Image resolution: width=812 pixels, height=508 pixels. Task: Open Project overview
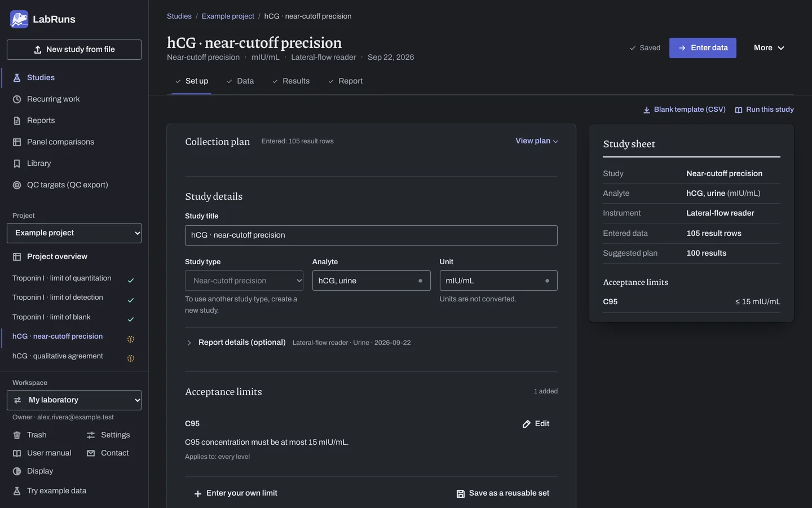(x=74, y=257)
